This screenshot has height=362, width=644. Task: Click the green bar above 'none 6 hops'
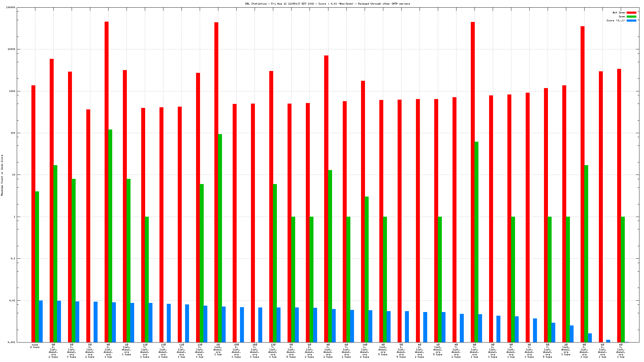[x=37, y=267]
